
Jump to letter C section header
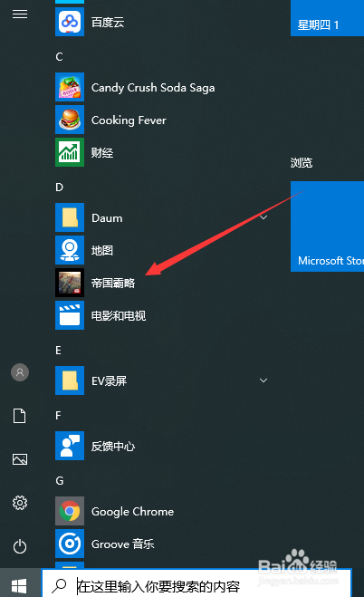[x=60, y=57]
